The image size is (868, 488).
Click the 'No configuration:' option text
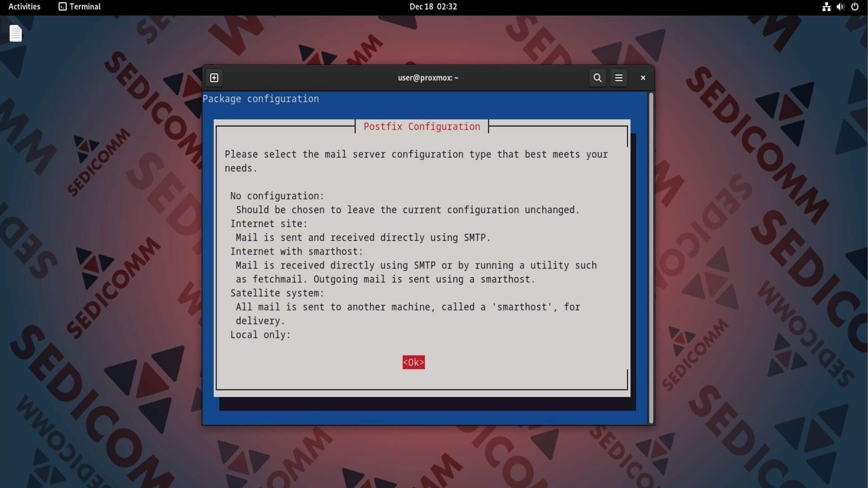[x=277, y=196]
